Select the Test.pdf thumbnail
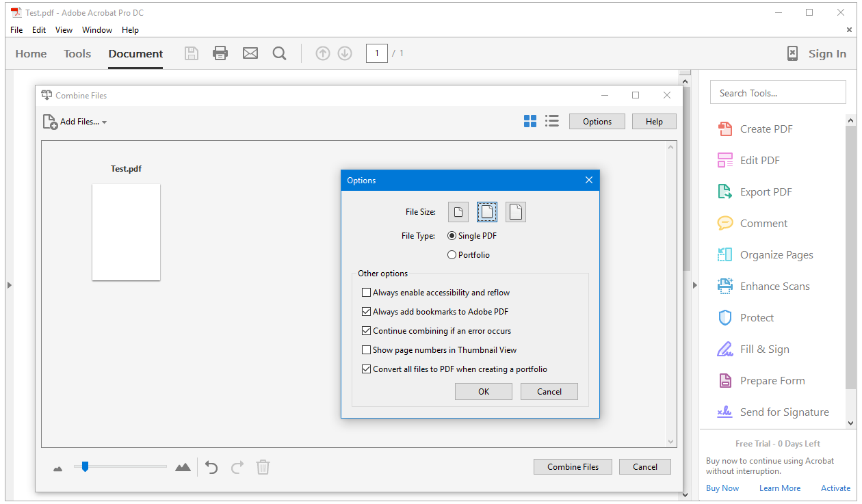The height and width of the screenshot is (504, 862). pyautogui.click(x=126, y=232)
